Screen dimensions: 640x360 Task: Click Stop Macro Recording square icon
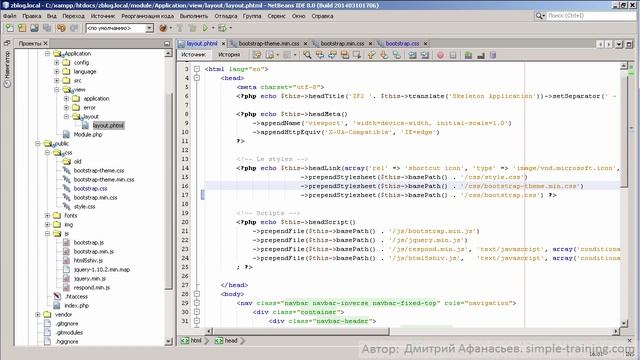coord(453,55)
